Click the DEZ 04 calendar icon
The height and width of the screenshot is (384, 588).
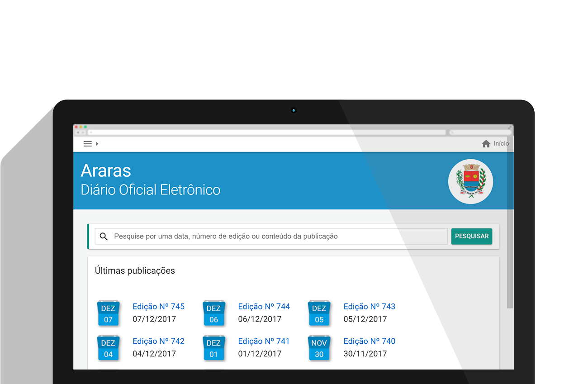(x=108, y=348)
